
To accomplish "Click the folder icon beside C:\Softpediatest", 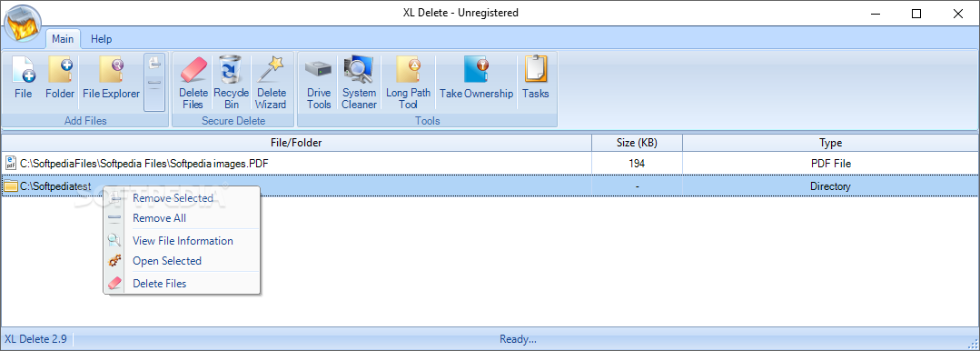I will (11, 186).
